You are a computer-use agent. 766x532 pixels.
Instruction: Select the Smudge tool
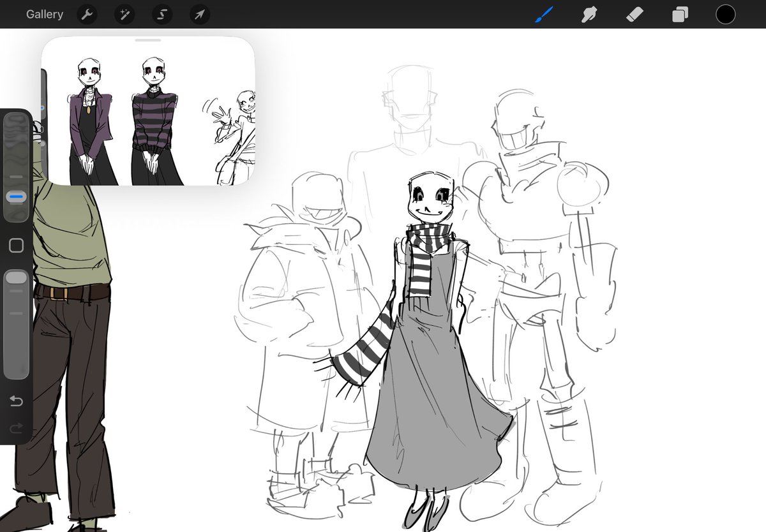(x=589, y=14)
